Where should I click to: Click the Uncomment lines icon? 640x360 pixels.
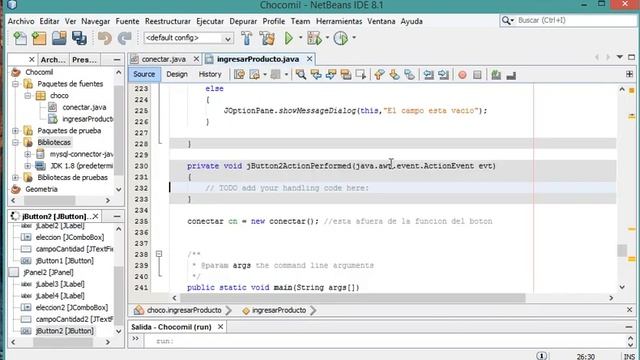(511, 75)
